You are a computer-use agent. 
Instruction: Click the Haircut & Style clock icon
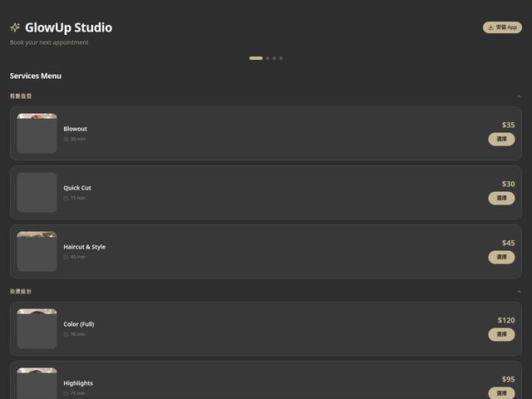coord(66,257)
